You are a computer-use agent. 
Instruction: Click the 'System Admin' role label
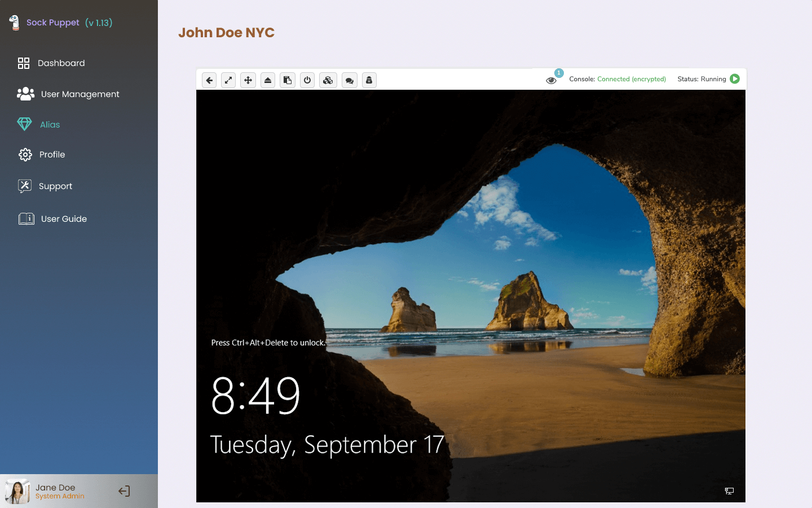(60, 497)
